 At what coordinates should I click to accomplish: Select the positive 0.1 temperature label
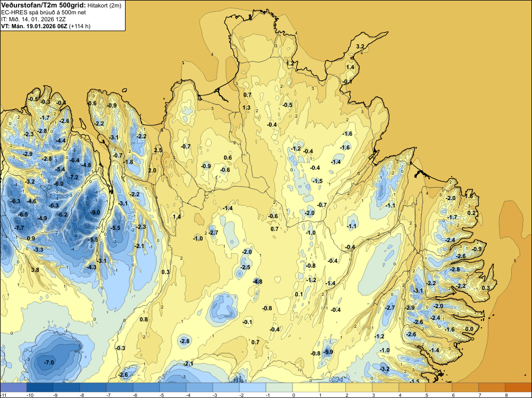point(299,294)
